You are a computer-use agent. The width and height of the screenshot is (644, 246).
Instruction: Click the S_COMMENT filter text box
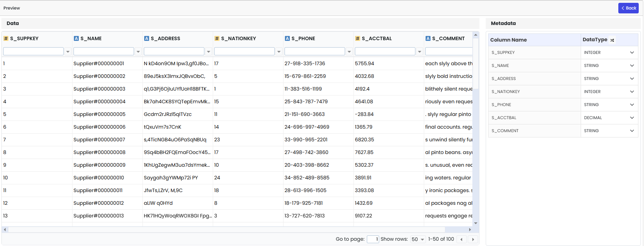(x=449, y=51)
